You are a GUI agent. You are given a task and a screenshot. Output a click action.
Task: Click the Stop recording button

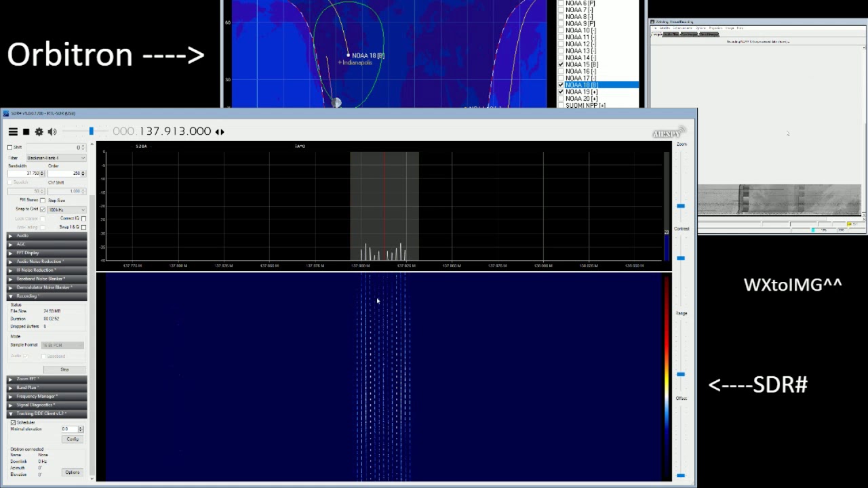[x=64, y=369]
